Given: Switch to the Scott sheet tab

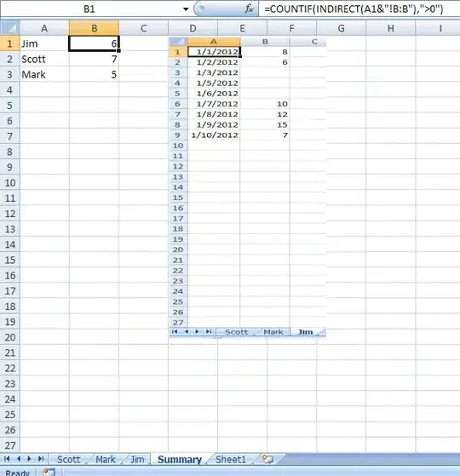Looking at the screenshot, I should pyautogui.click(x=69, y=459).
